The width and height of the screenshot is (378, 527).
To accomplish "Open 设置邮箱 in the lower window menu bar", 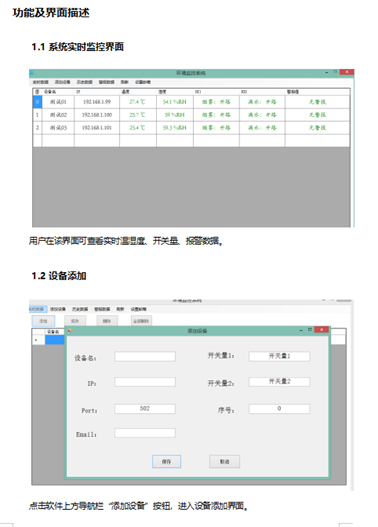I will [x=138, y=309].
